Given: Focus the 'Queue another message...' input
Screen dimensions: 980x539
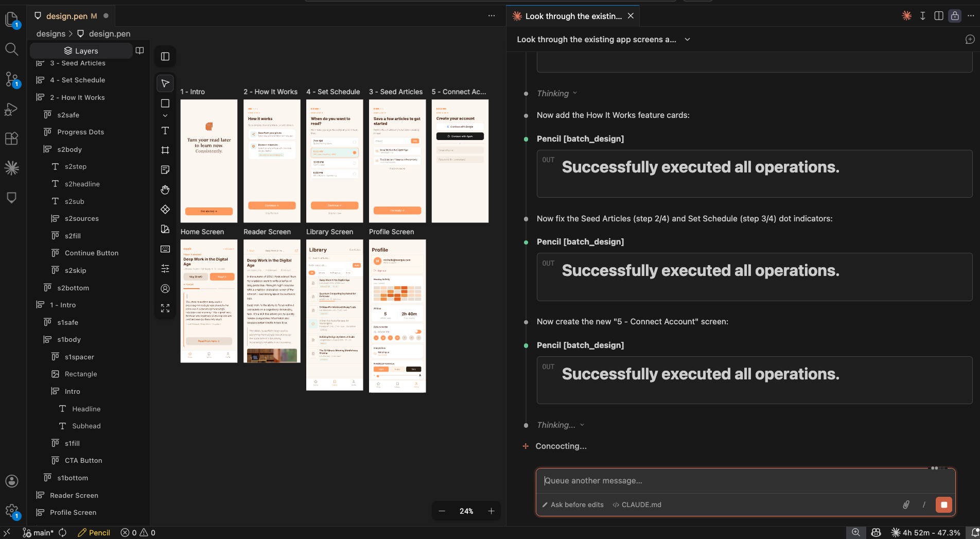Looking at the screenshot, I should [x=745, y=481].
